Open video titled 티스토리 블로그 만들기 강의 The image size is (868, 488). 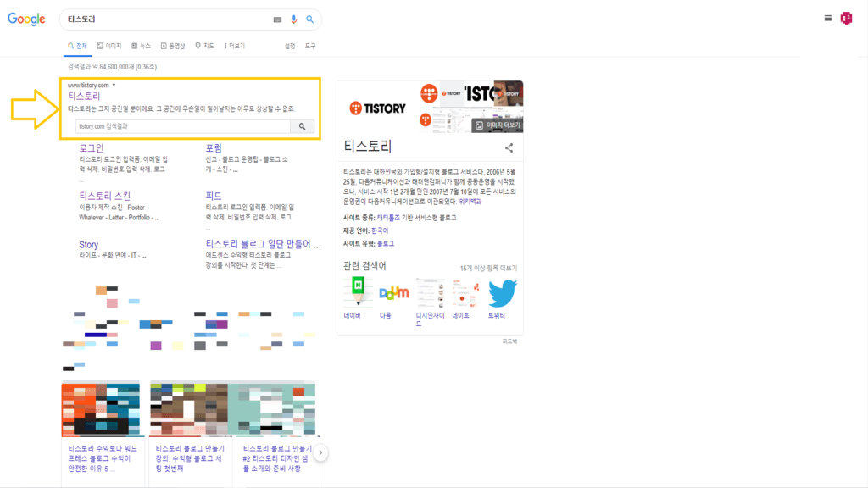(190, 458)
